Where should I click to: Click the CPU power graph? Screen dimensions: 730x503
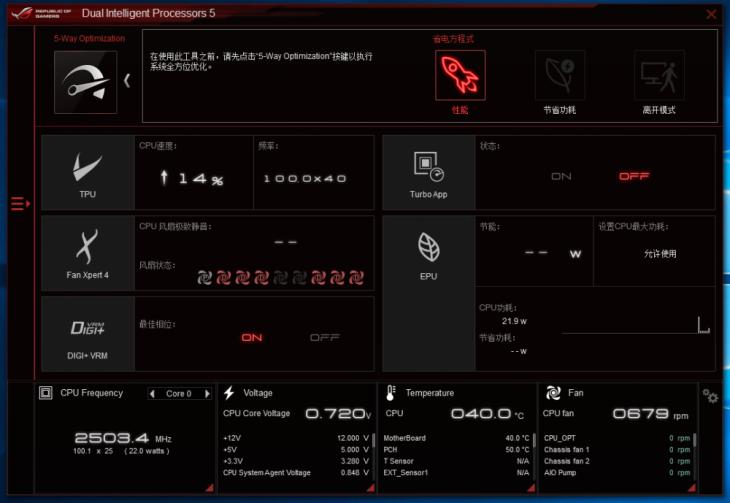636,325
